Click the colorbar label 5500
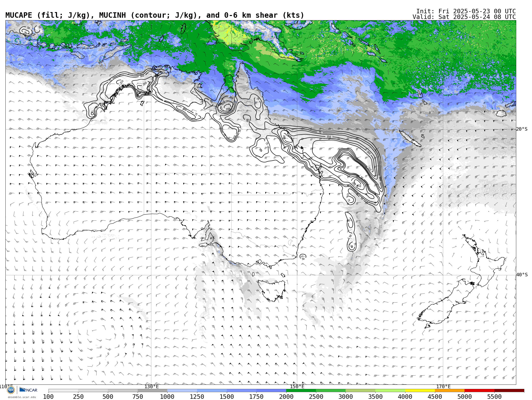Screen dimensions: 532x400 [x=494, y=397]
